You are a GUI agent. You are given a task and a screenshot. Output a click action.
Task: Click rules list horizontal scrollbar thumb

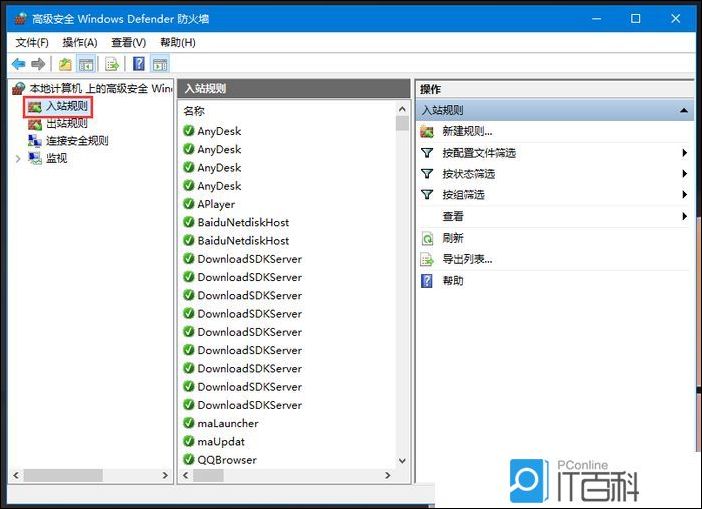pos(208,475)
